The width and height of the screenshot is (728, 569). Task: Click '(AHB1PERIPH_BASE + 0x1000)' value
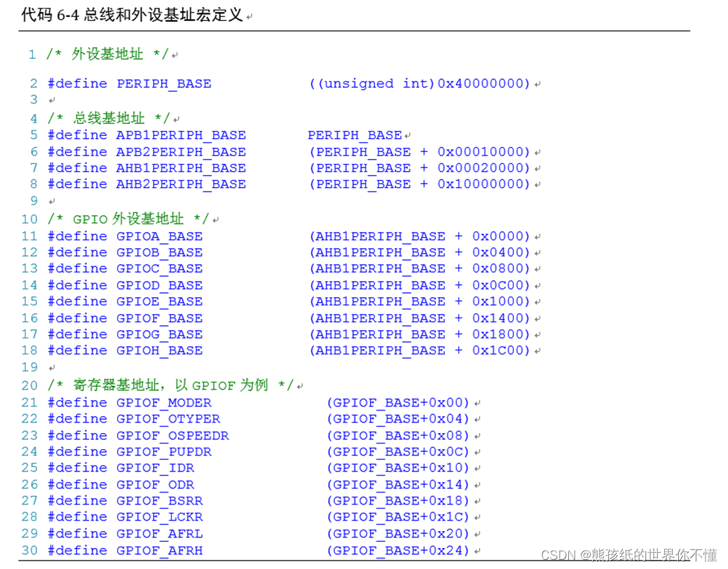419,302
